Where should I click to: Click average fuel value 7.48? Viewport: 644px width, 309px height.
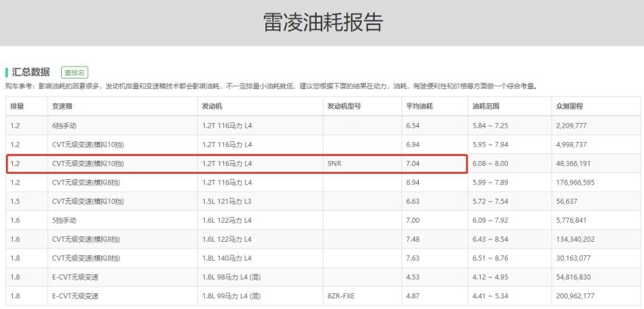(x=413, y=239)
